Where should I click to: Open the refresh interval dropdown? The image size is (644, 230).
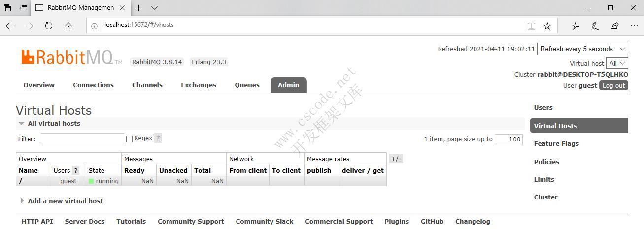click(x=582, y=49)
